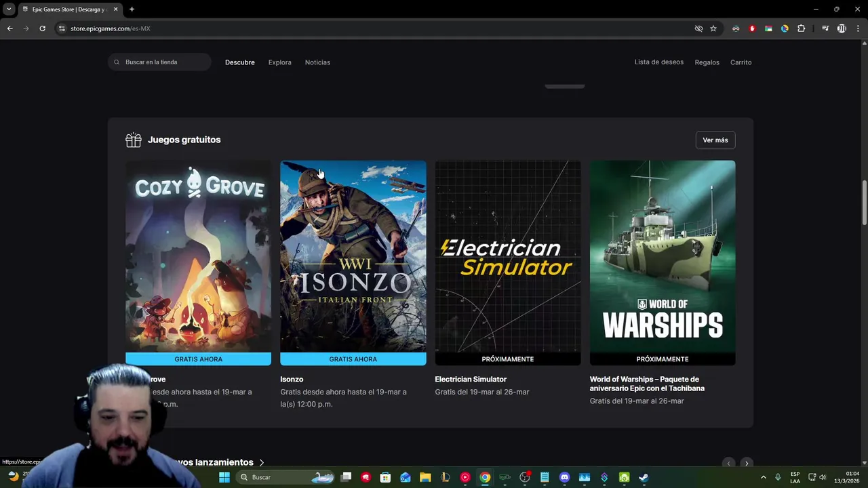This screenshot has height=488, width=868.
Task: Open the Descubre section
Action: pyautogui.click(x=240, y=62)
